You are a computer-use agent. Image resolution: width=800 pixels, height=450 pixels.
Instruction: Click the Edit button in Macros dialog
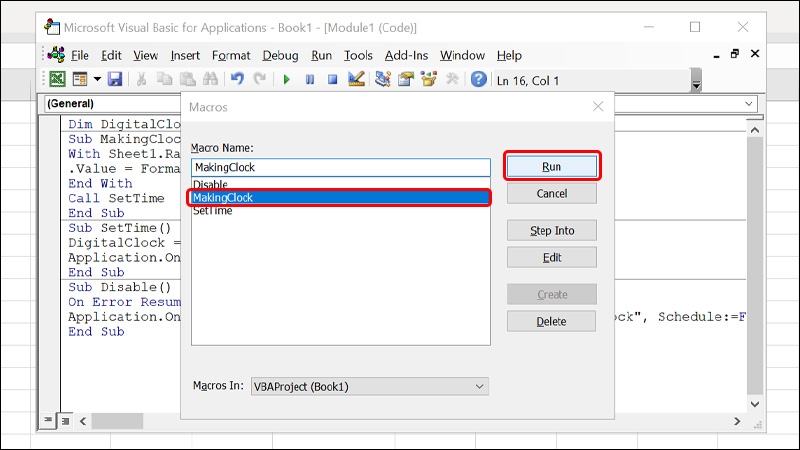[552, 258]
